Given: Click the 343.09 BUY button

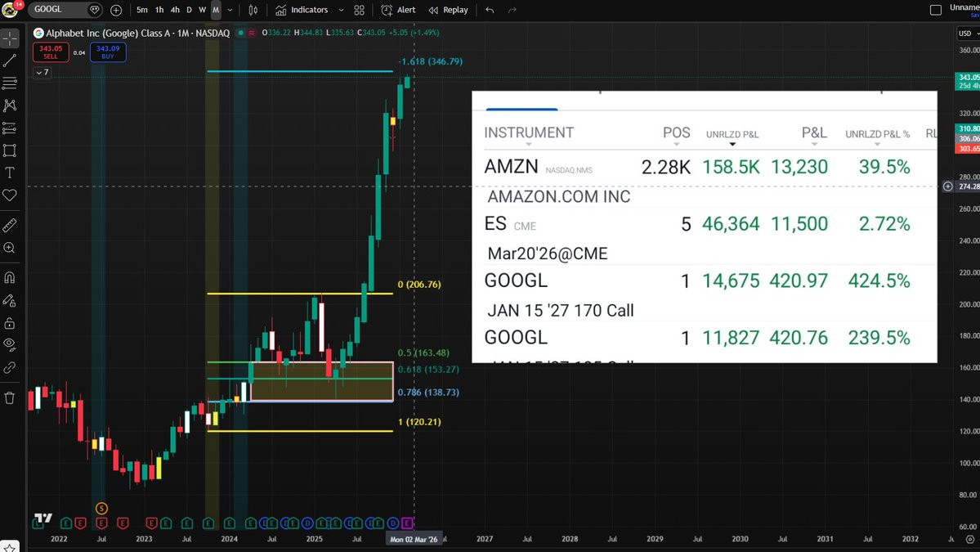Looking at the screenshot, I should pyautogui.click(x=108, y=52).
